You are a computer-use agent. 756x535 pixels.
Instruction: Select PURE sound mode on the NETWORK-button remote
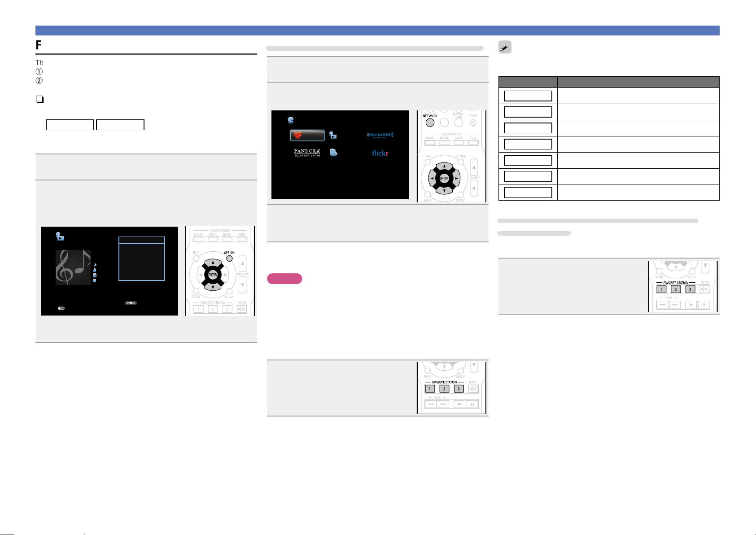473,143
